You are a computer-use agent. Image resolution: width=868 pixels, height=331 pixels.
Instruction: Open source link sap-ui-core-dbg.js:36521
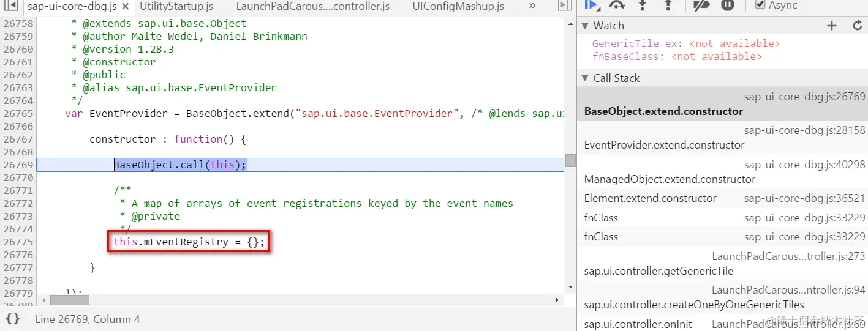[804, 198]
